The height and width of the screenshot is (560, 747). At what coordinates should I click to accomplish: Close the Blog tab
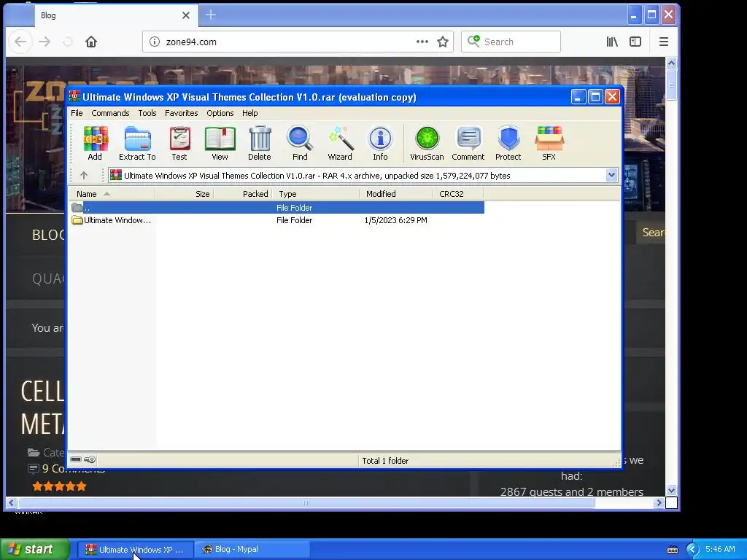(x=186, y=15)
